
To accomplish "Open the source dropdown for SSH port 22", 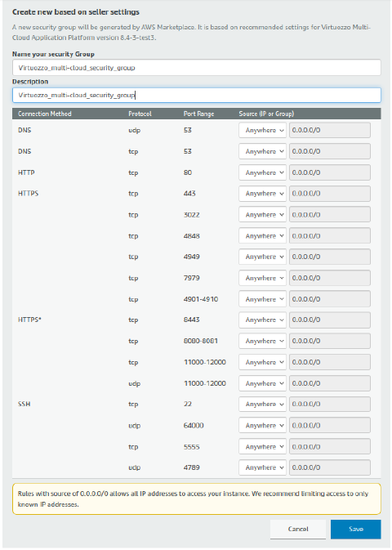I will coord(263,404).
